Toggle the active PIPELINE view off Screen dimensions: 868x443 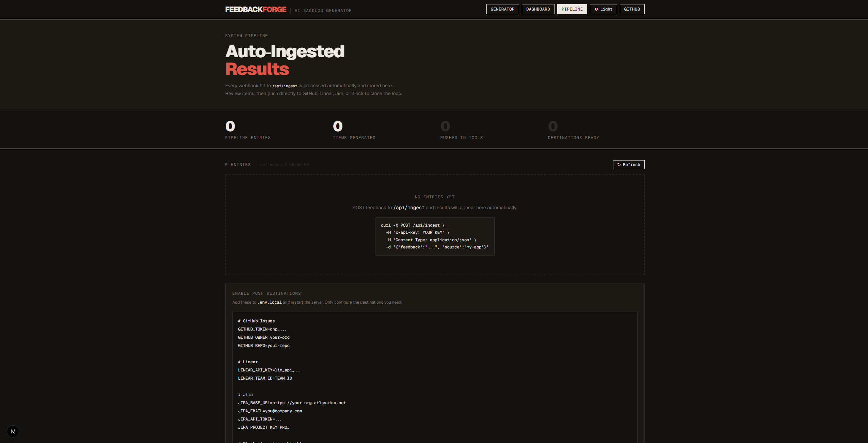pos(572,9)
